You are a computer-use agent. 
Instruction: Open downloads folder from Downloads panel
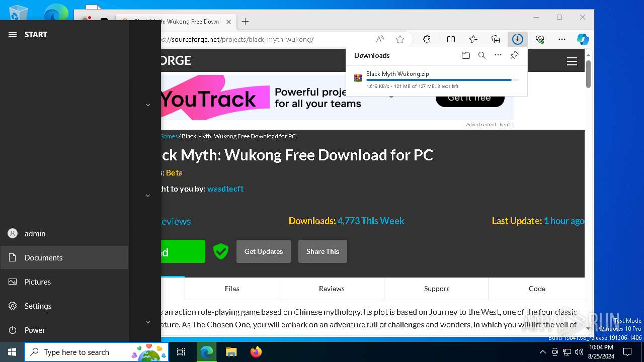coord(466,55)
